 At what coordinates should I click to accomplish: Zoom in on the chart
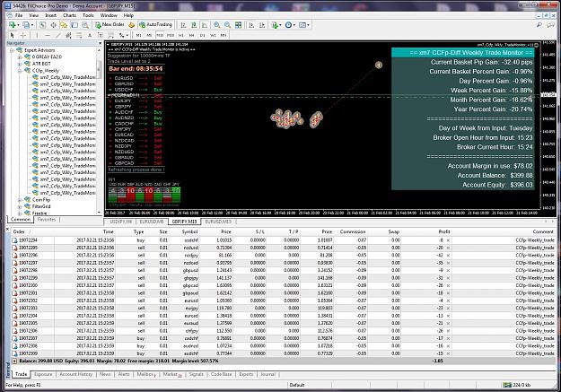(217, 25)
